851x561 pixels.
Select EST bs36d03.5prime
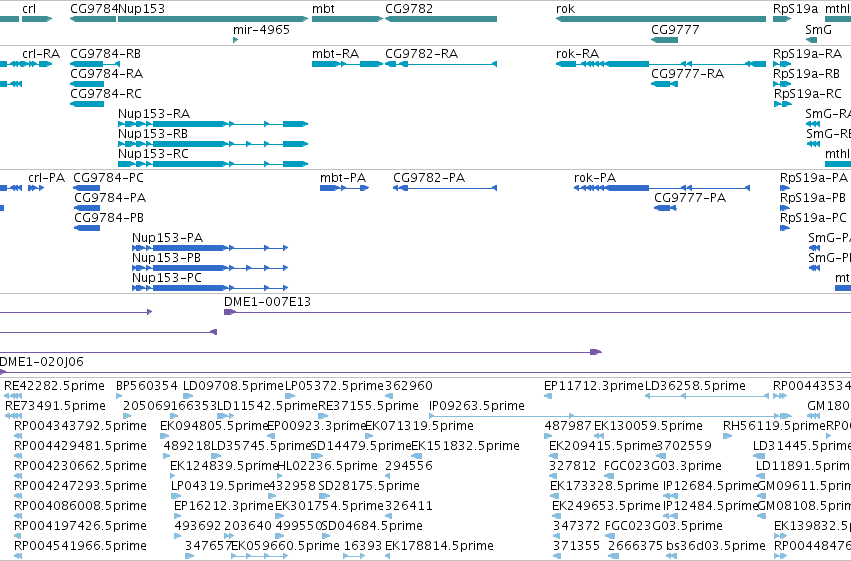tap(671, 556)
